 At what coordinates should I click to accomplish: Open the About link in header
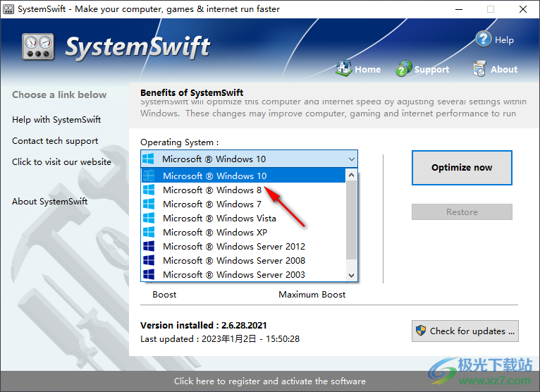[x=504, y=69]
